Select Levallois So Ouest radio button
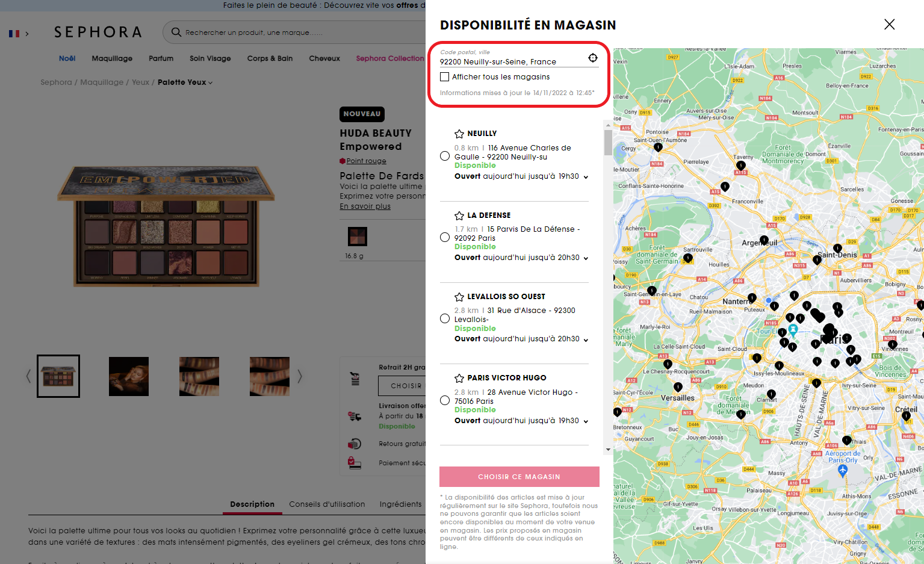Viewport: 924px width, 564px height. 445,318
